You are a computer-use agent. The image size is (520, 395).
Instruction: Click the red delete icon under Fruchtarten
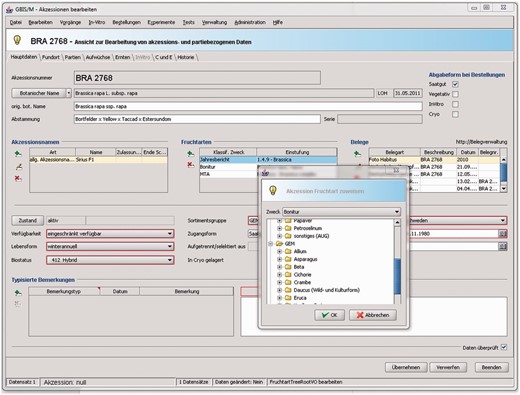[191, 164]
